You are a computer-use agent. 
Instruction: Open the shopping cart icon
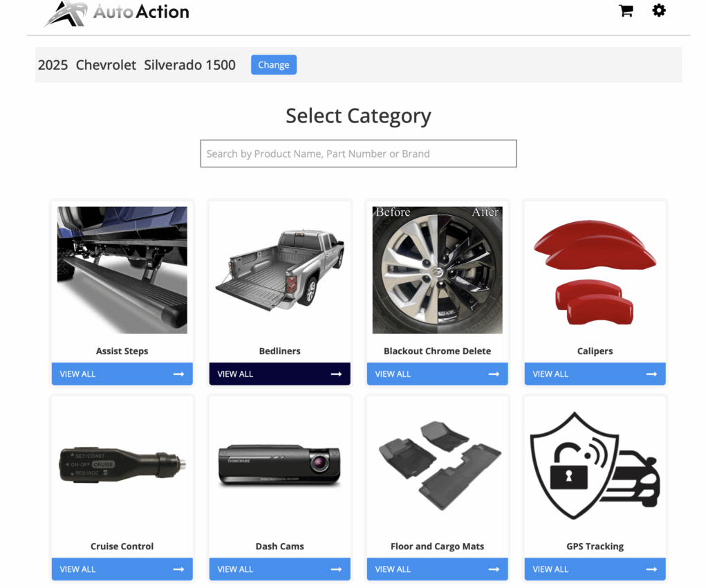tap(626, 11)
